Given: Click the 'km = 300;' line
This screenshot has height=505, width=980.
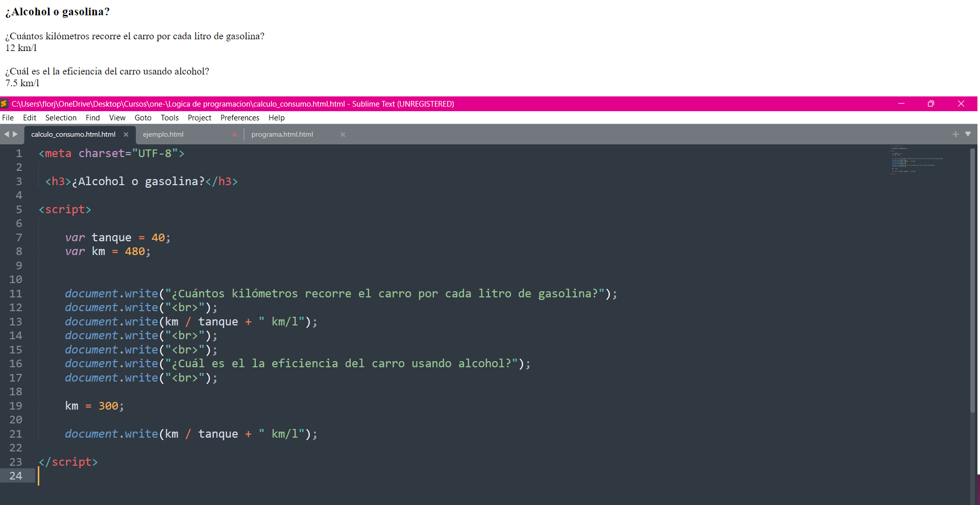Looking at the screenshot, I should (x=94, y=406).
